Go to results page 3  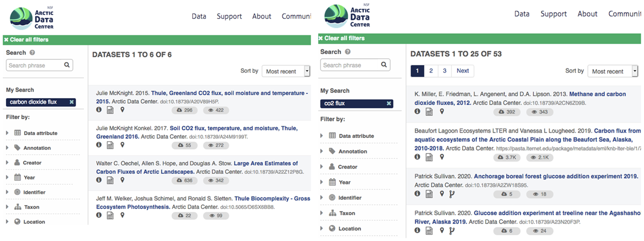coord(444,71)
